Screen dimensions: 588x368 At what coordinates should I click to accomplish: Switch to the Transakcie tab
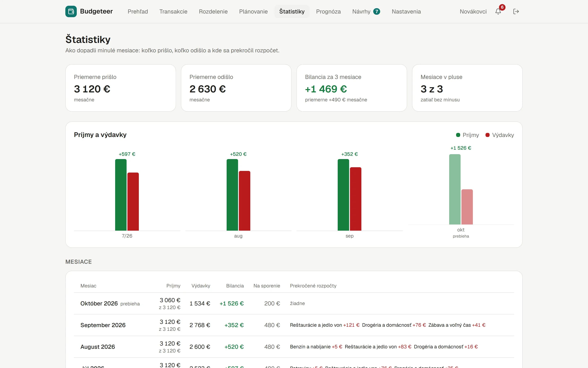tap(173, 11)
